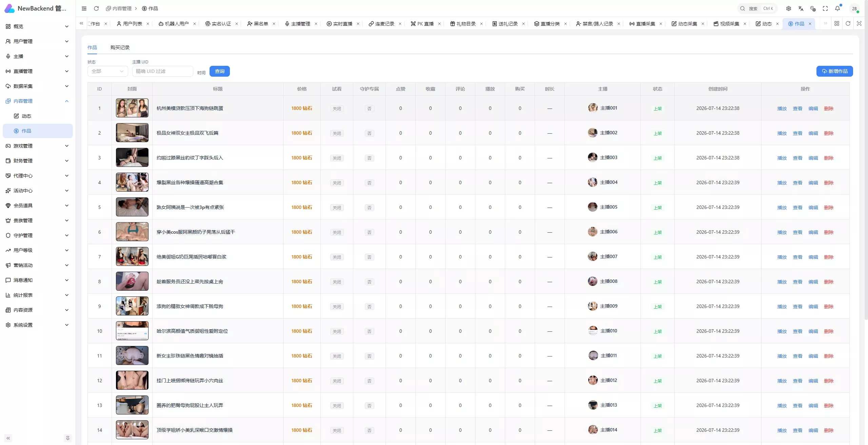Close the 用户列表 tab
Viewport: 868px width, 445px height.
tap(148, 24)
